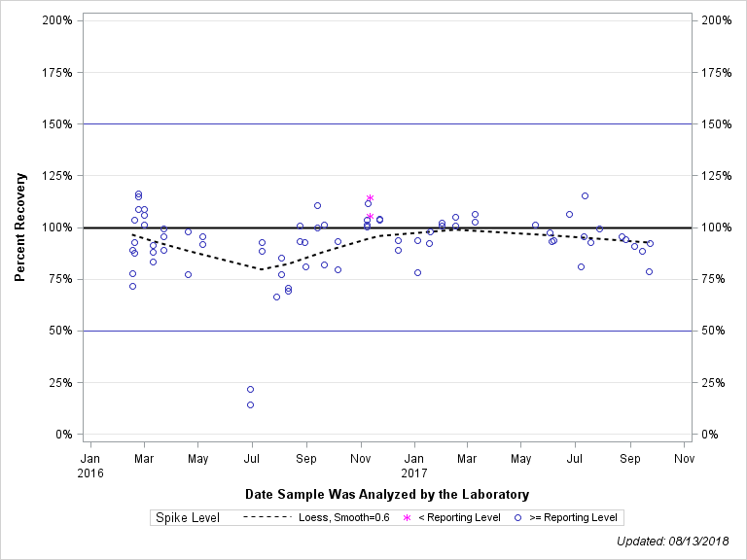Click the right-axis '125%' label
Screen dimensions: 747x560
pos(717,176)
